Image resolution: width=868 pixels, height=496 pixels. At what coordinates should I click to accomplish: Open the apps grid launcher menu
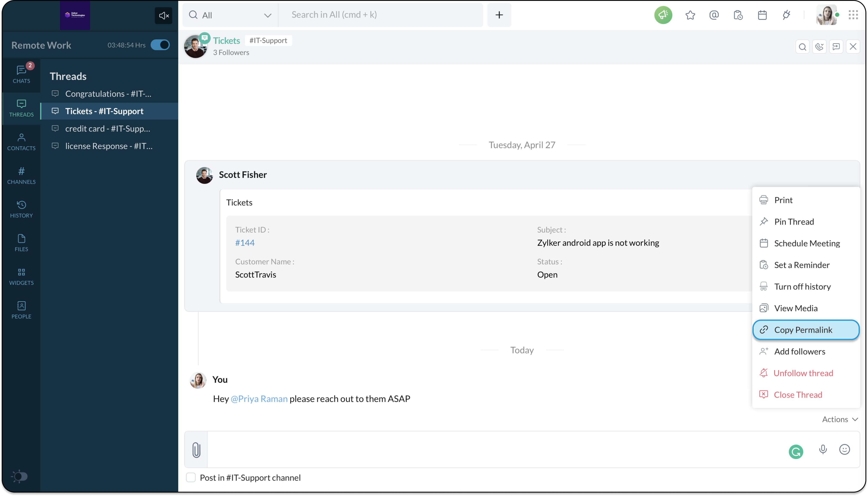point(853,15)
